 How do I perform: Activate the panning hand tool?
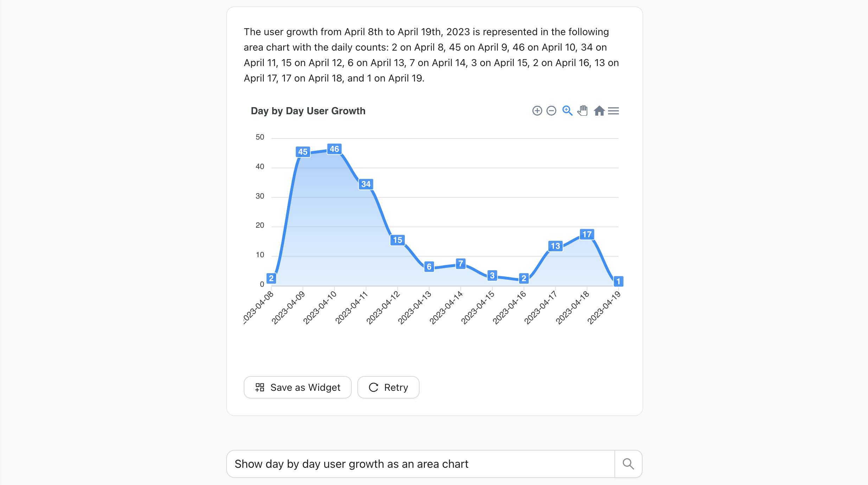pyautogui.click(x=583, y=111)
